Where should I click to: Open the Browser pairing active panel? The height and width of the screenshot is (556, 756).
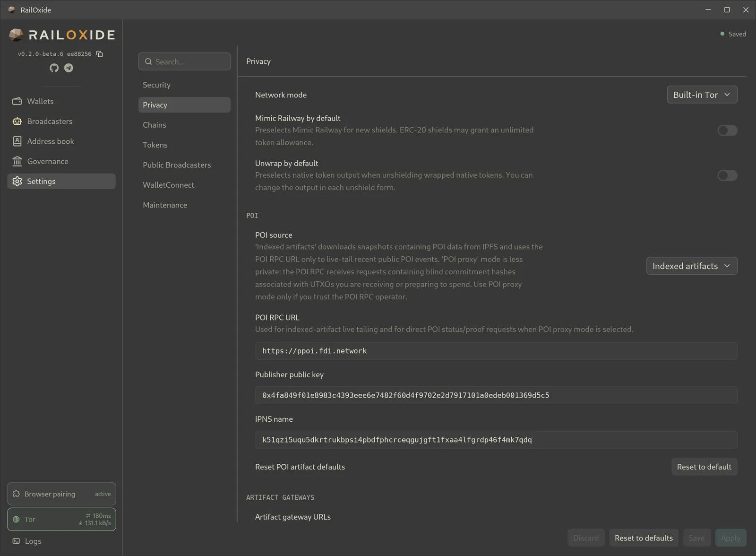pyautogui.click(x=61, y=494)
